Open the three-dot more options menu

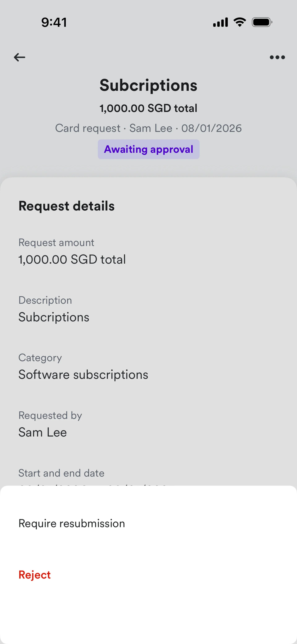[277, 57]
